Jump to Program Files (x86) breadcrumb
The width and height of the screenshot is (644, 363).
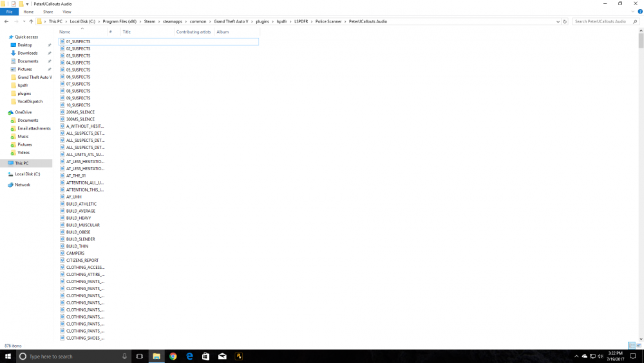(120, 21)
